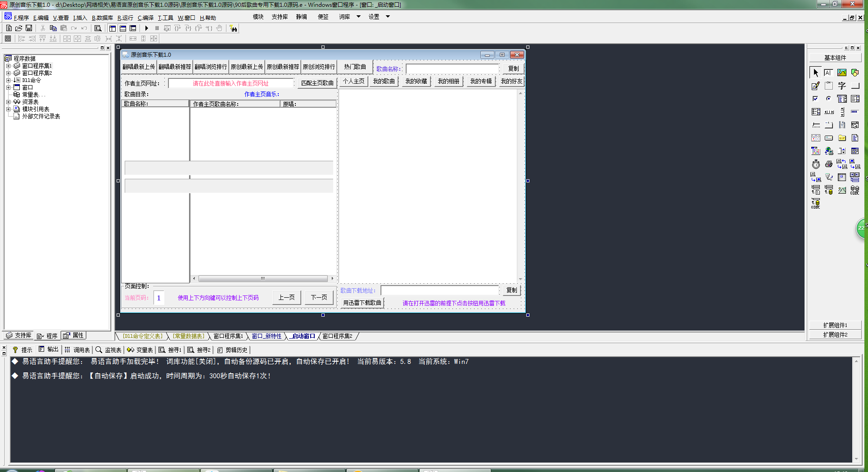
Task: Open the R.运行 menu
Action: (x=125, y=18)
